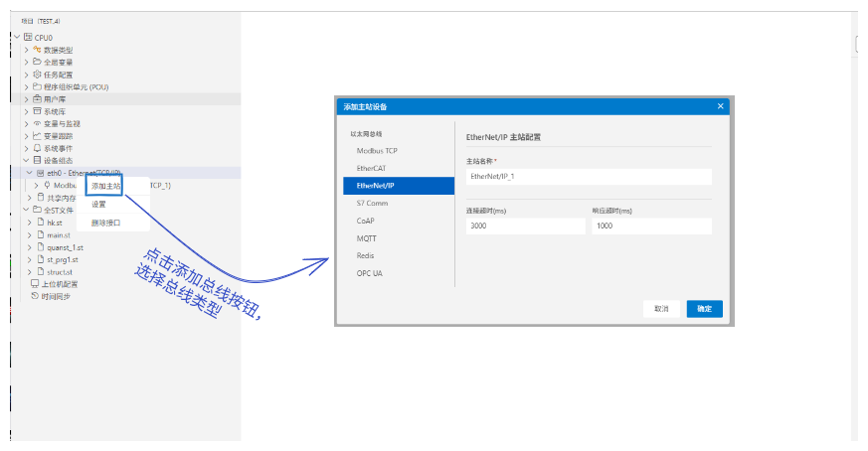Collapse the eth0 interface chevron
This screenshot has height=451, width=868.
click(30, 173)
